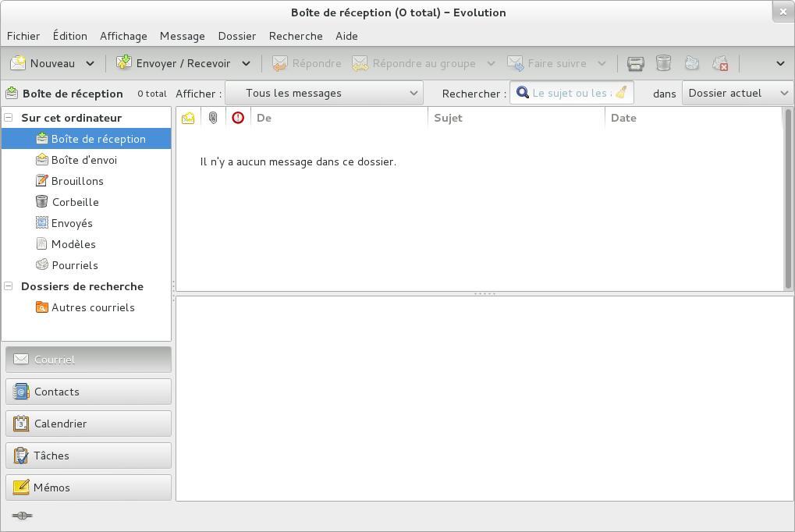795x532 pixels.
Task: Sort by message status column
Action: pos(188,117)
